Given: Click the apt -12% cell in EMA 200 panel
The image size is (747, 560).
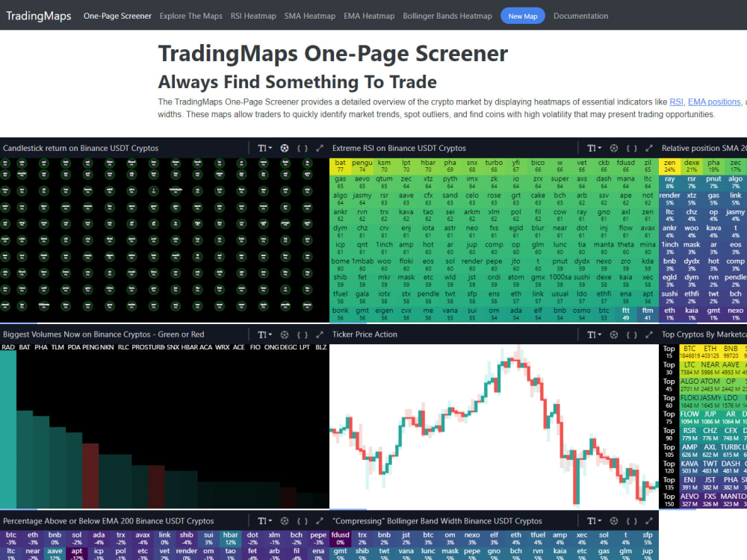Looking at the screenshot, I should point(77,554).
